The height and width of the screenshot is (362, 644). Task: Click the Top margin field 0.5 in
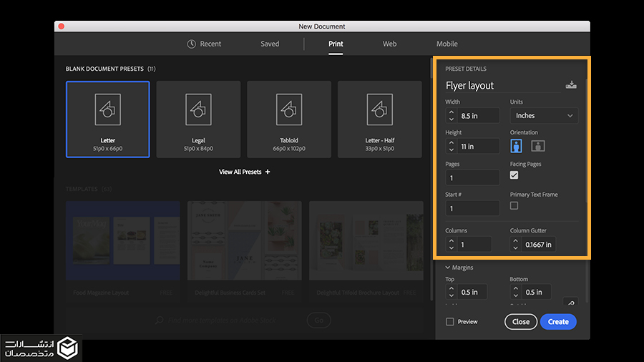[472, 292]
